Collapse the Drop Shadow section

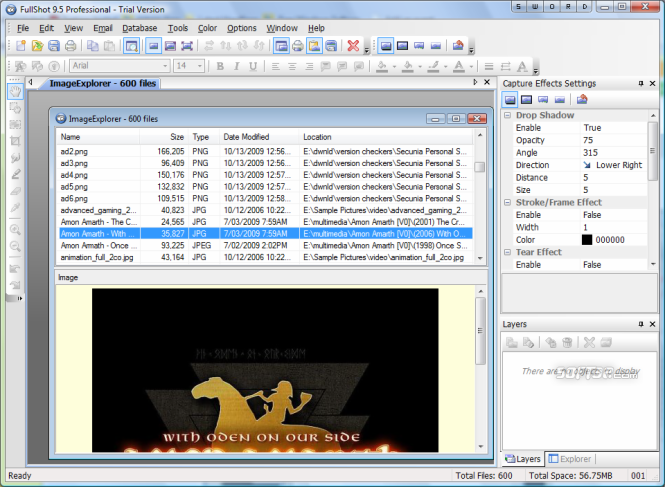pyautogui.click(x=507, y=115)
